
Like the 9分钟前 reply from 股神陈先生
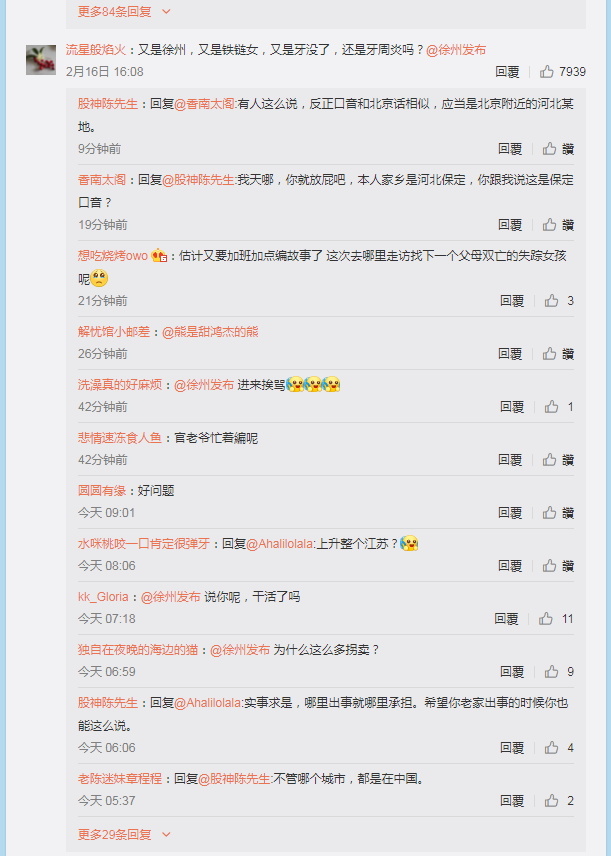(x=549, y=148)
